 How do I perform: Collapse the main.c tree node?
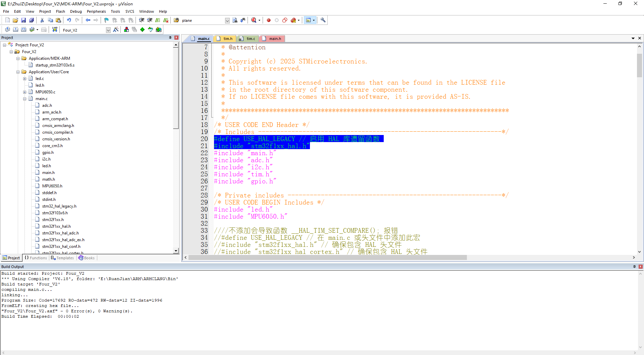tap(25, 98)
